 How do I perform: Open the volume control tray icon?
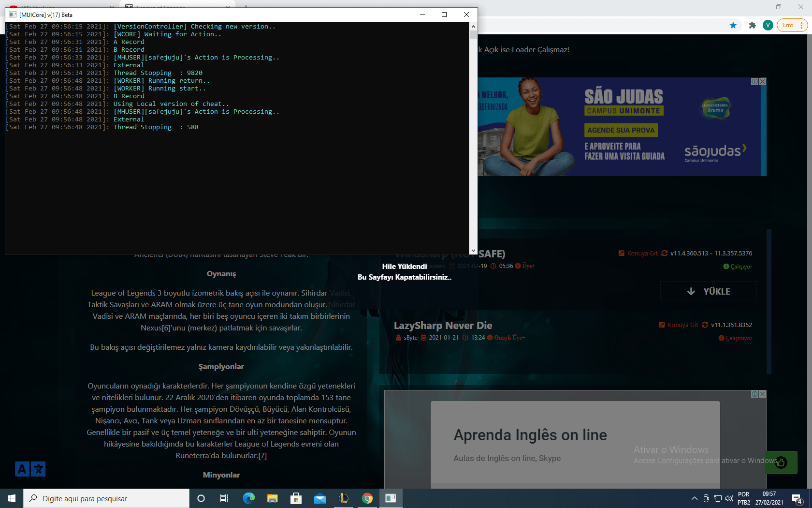tap(729, 498)
